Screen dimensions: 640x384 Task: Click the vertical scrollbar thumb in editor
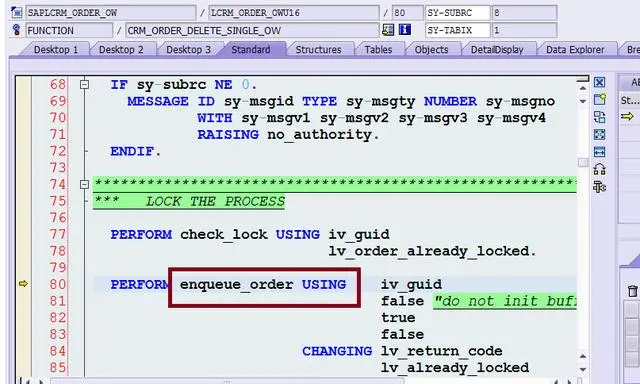(x=583, y=162)
